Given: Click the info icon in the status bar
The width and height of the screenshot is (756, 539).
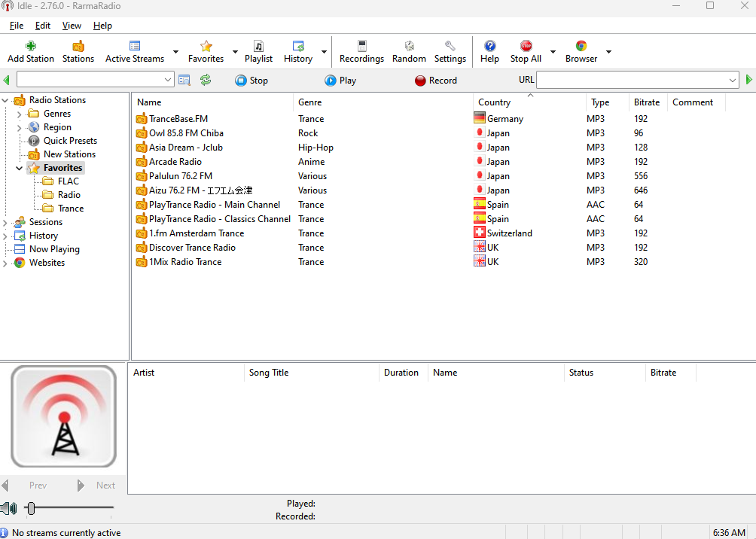Looking at the screenshot, I should click(5, 532).
